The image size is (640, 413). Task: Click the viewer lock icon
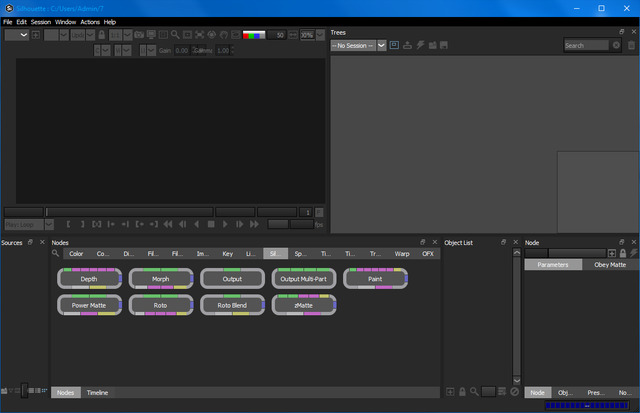point(103,35)
